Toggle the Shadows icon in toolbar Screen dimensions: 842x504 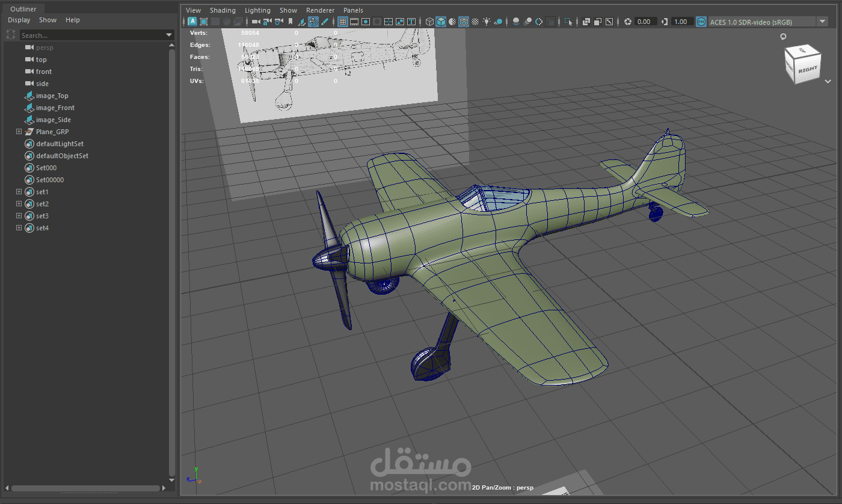coord(498,22)
